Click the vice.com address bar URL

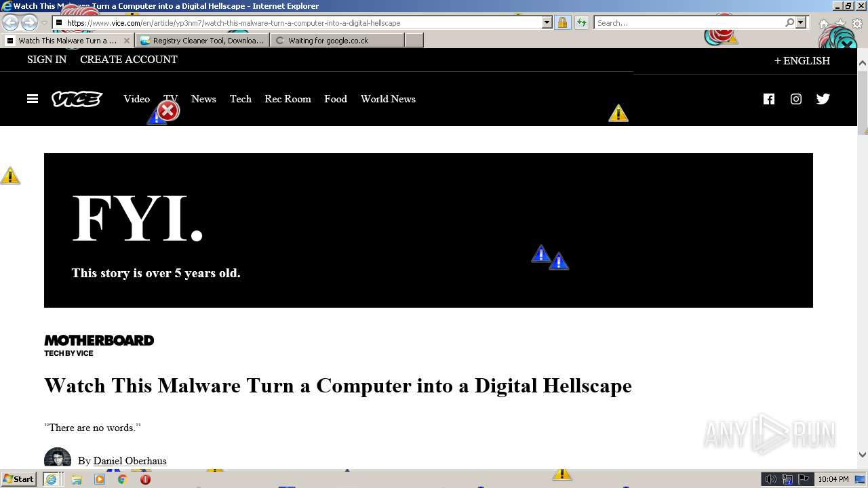click(x=233, y=23)
